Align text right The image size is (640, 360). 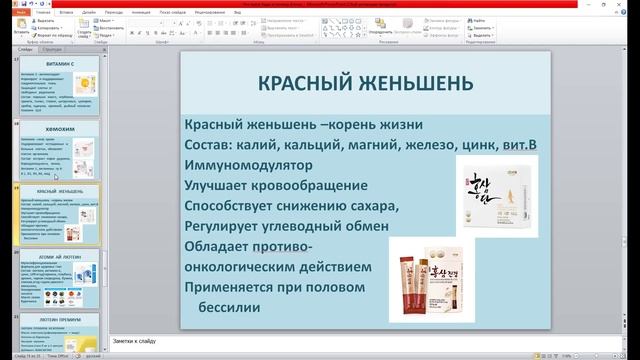point(225,33)
